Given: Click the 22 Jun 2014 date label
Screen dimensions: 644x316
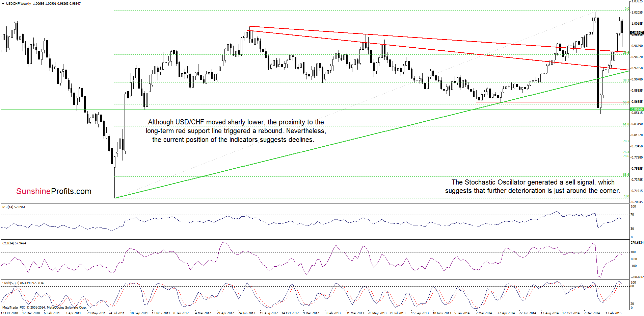Looking at the screenshot, I should click(x=528, y=313).
